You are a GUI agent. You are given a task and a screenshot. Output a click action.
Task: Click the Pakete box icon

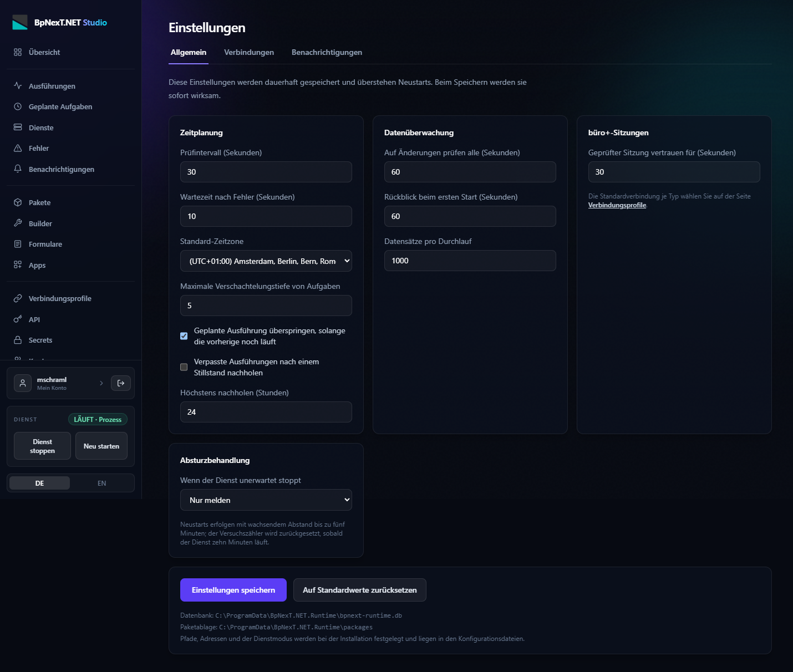[x=18, y=202]
